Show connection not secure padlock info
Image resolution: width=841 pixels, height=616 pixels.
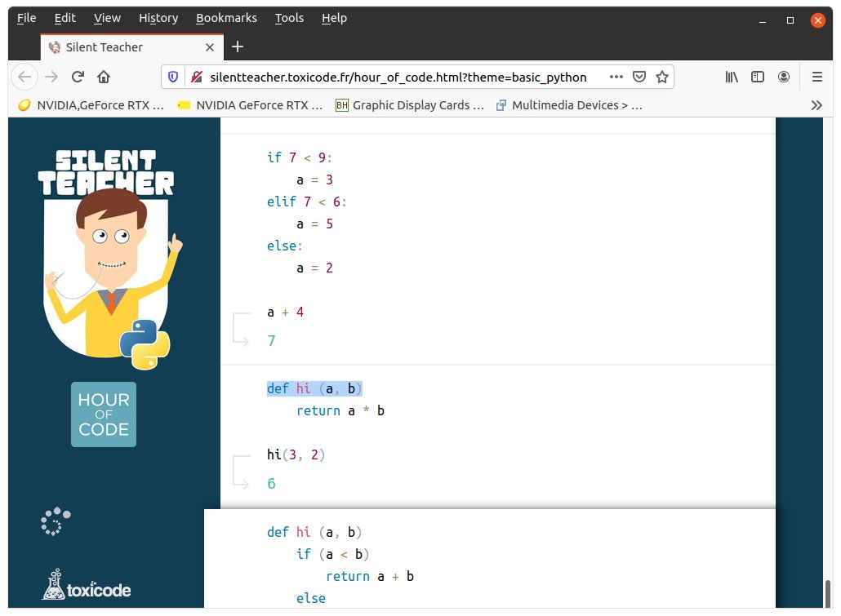click(x=197, y=78)
